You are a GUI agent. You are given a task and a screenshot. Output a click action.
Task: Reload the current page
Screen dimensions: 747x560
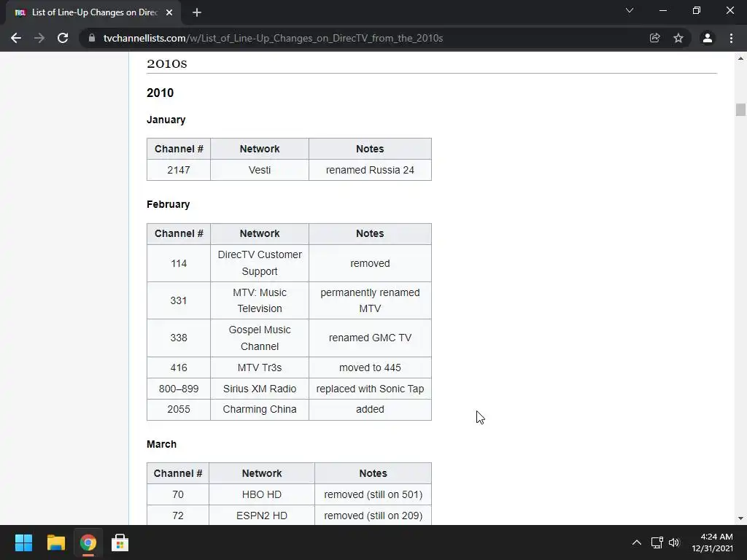[63, 38]
